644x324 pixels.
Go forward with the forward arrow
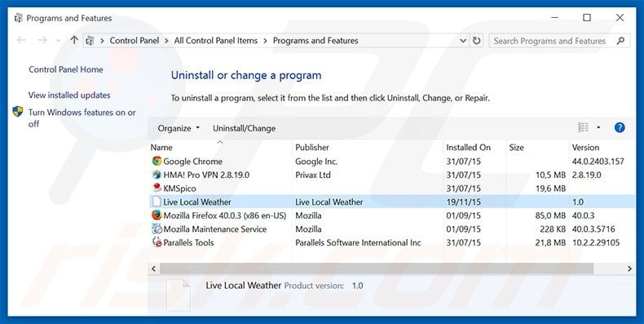[42, 40]
